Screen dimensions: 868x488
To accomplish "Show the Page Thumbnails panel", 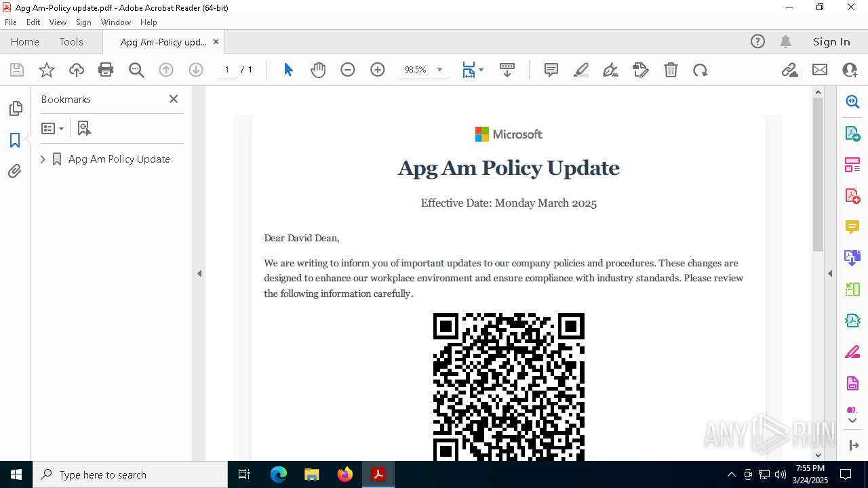I will point(15,108).
